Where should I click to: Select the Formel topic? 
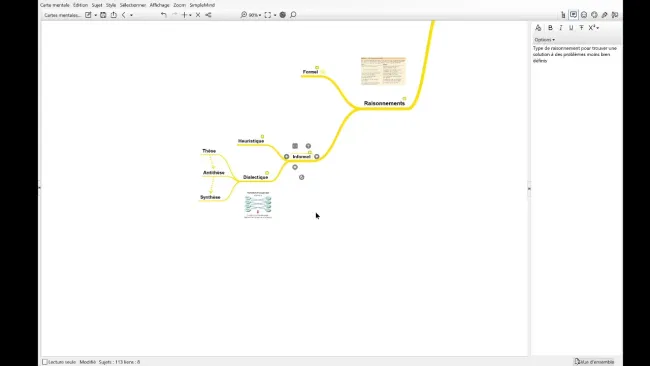(310, 72)
